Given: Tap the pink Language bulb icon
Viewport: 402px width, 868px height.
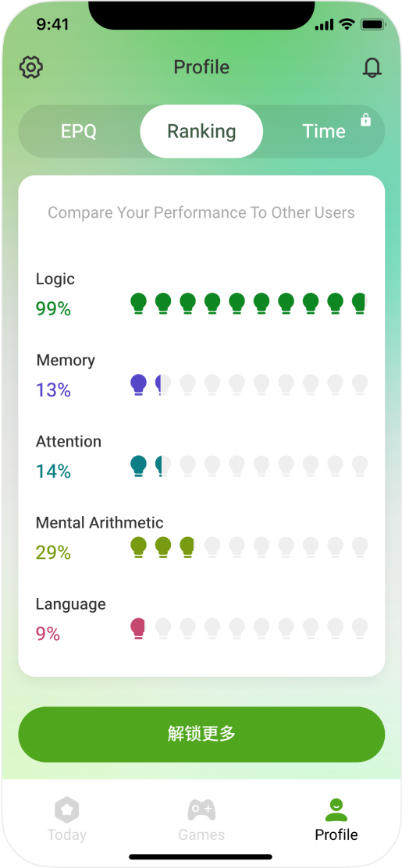Looking at the screenshot, I should [137, 629].
